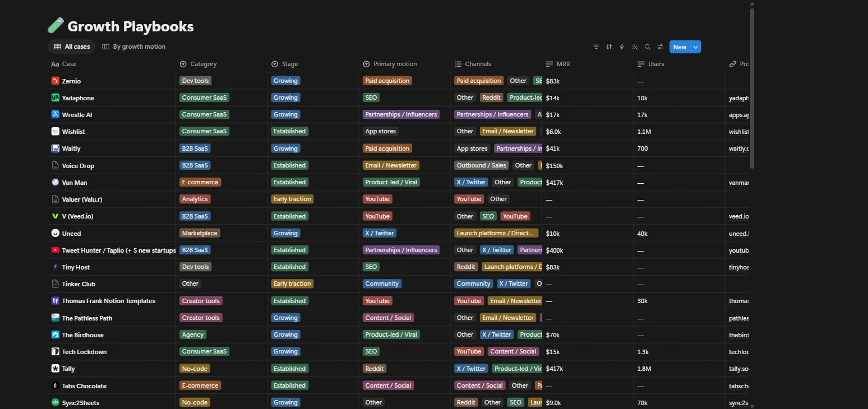This screenshot has width=868, height=409.
Task: Click the Tiny Host row icon
Action: pyautogui.click(x=55, y=267)
